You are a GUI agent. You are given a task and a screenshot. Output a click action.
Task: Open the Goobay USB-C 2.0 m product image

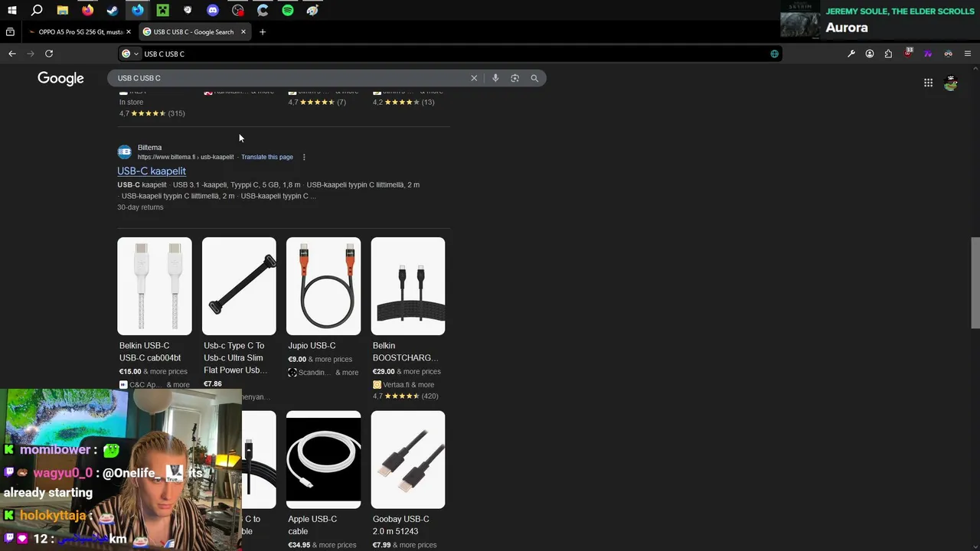coord(408,459)
